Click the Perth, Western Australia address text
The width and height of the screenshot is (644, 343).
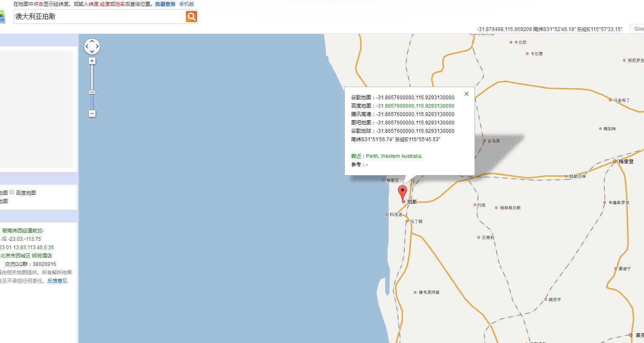click(394, 156)
